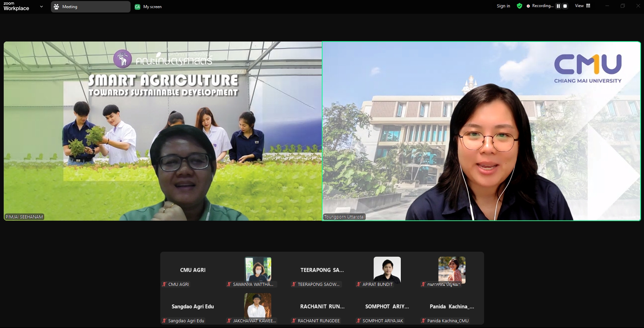Click the SOMPHOT ARIY... participant tile
Image resolution: width=644 pixels, height=328 pixels.
387,306
